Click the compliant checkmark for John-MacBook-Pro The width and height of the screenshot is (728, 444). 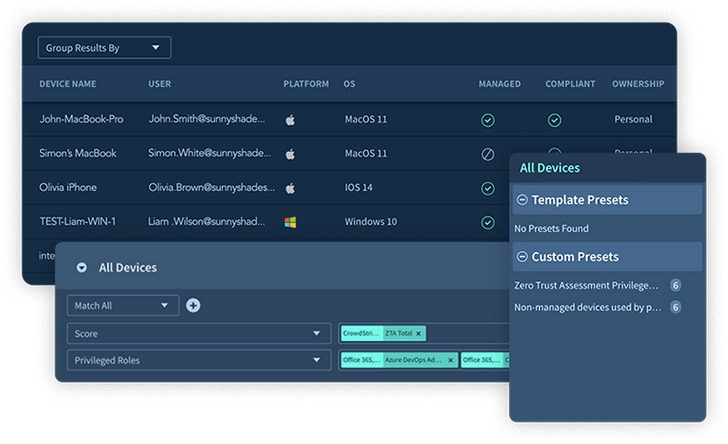[554, 120]
